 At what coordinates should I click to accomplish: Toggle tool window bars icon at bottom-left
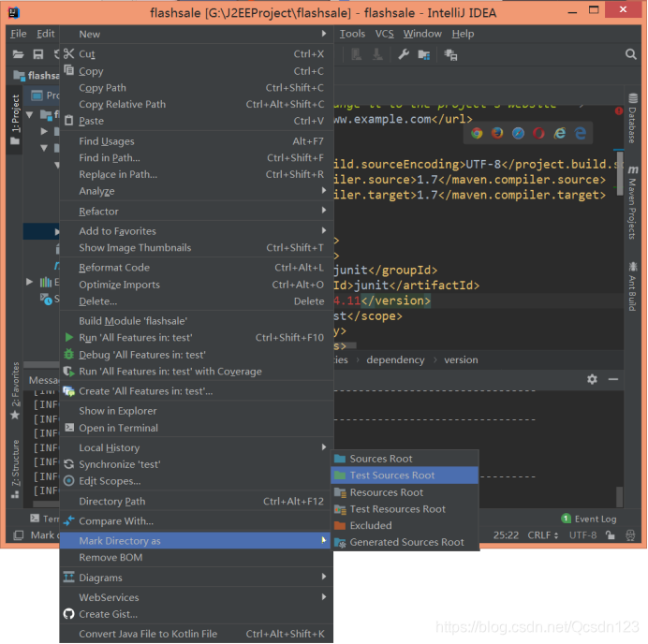click(x=18, y=535)
